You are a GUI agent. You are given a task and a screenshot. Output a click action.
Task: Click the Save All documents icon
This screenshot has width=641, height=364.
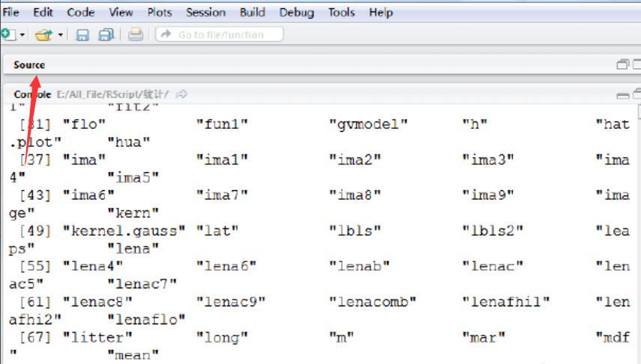(106, 34)
